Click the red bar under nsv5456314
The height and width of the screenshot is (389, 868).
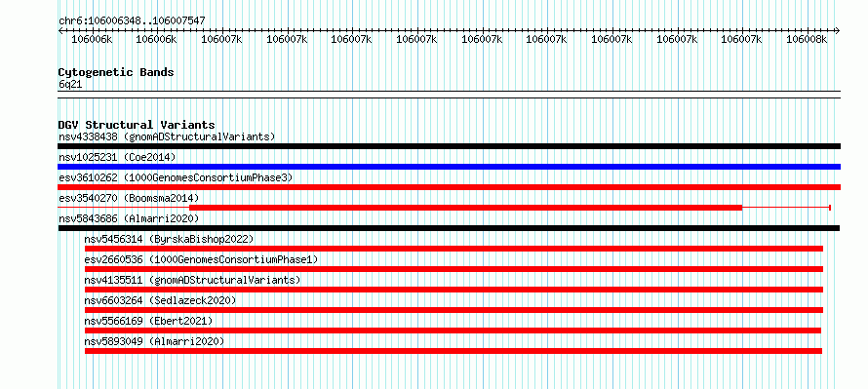tap(454, 249)
